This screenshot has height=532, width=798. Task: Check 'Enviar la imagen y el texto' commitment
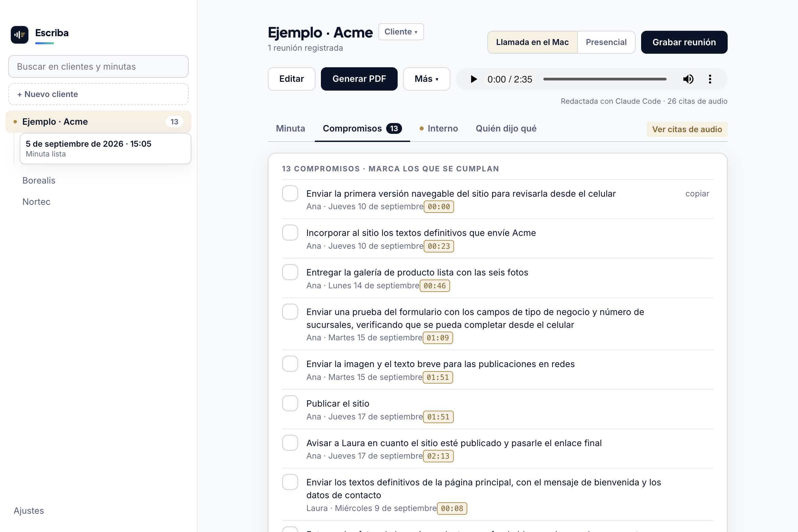(x=290, y=364)
